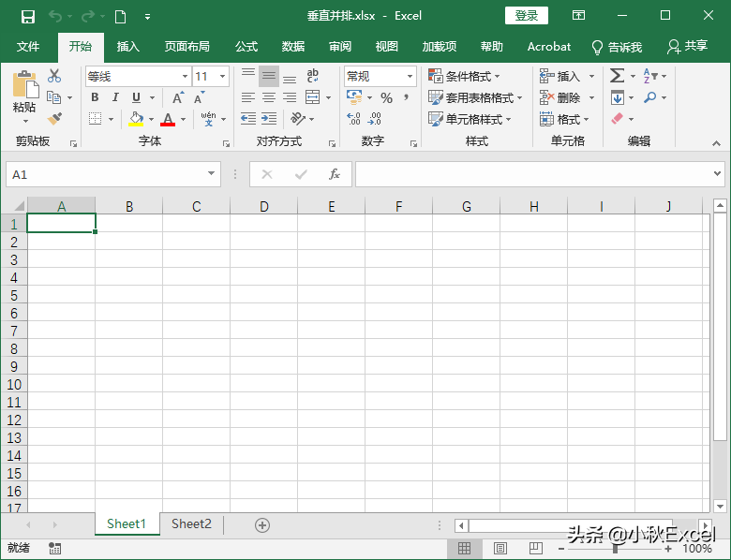
Task: Click the Cut scissors icon
Action: pos(54,76)
